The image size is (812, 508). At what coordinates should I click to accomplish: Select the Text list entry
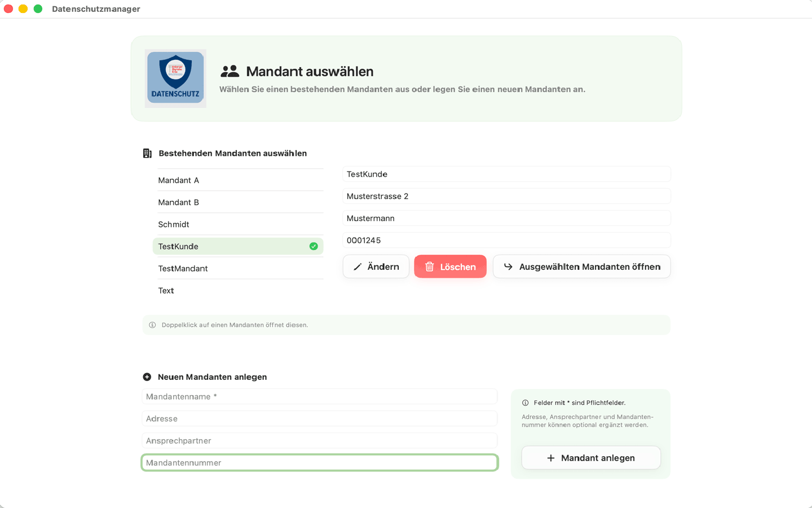238,290
